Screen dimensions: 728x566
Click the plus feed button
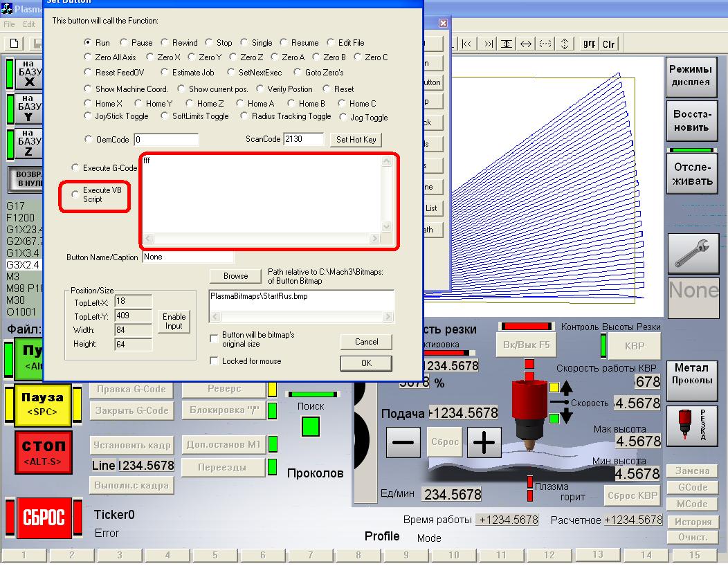point(484,441)
